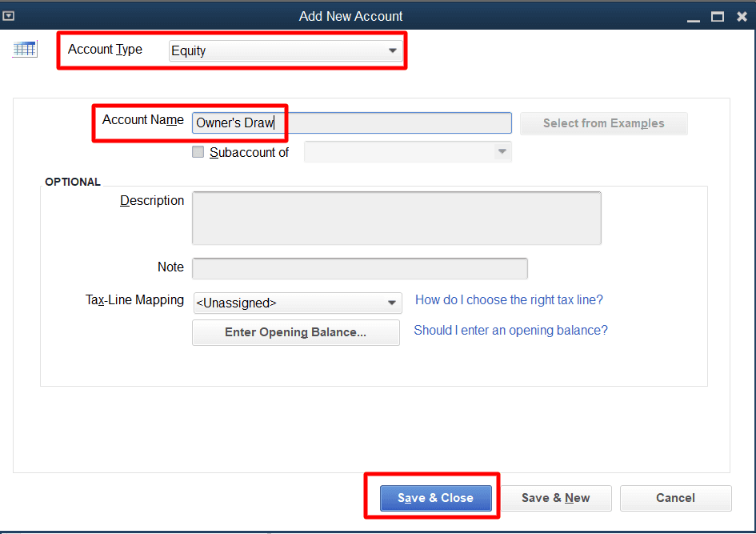Maximize the Add New Account window
Screen dimensions: 756x534
717,16
